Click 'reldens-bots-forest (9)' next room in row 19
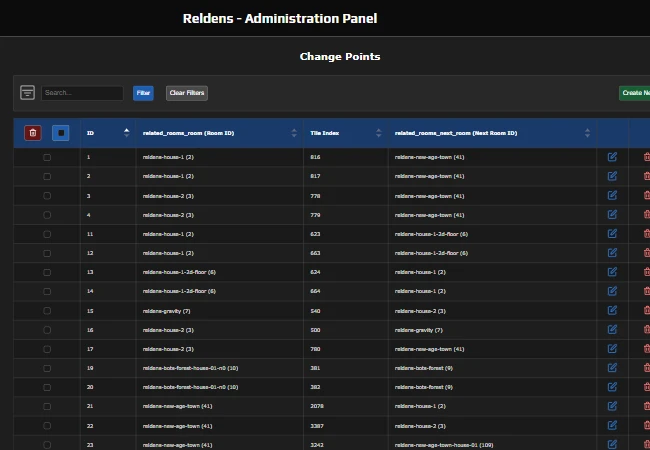650x450 pixels. point(423,368)
